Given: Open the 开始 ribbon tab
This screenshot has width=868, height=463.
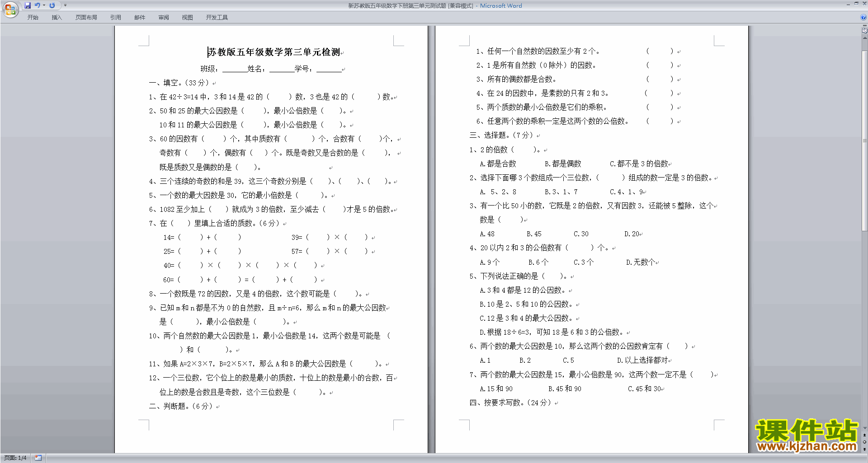Looking at the screenshot, I should 33,18.
